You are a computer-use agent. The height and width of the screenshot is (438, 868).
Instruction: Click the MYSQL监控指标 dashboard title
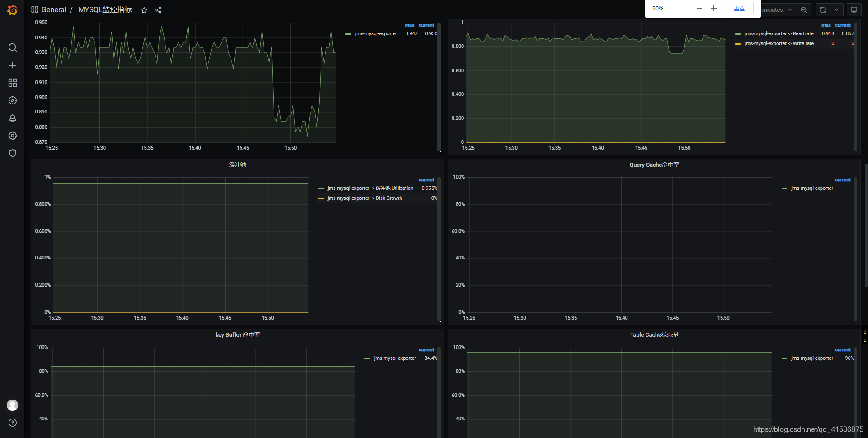pyautogui.click(x=105, y=9)
